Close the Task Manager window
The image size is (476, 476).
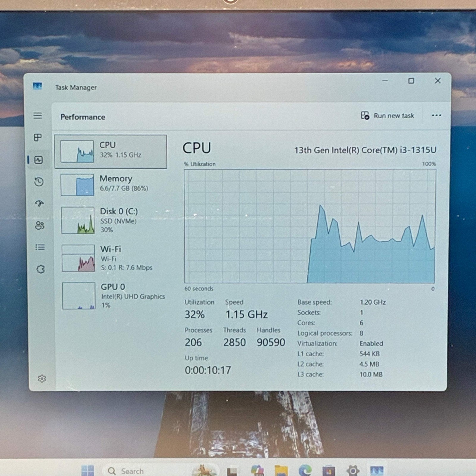click(x=438, y=81)
